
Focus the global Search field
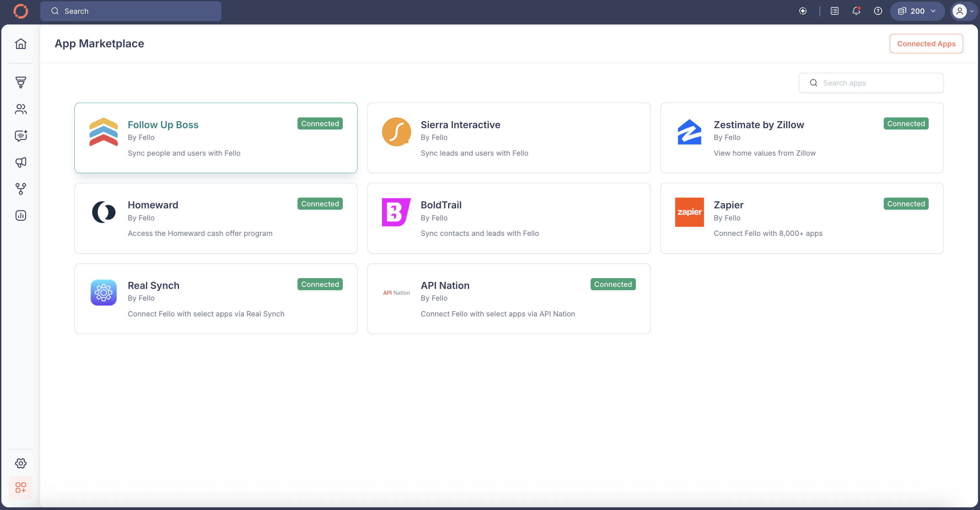[130, 11]
